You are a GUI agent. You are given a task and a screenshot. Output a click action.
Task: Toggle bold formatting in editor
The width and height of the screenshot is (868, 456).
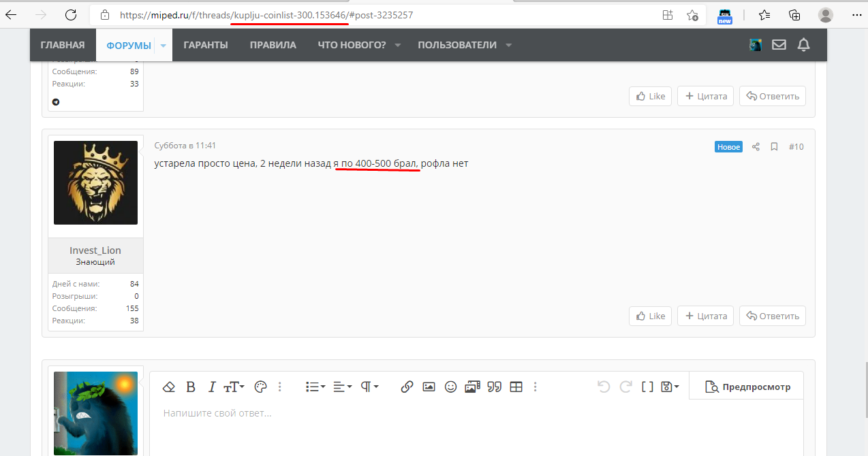coord(191,387)
